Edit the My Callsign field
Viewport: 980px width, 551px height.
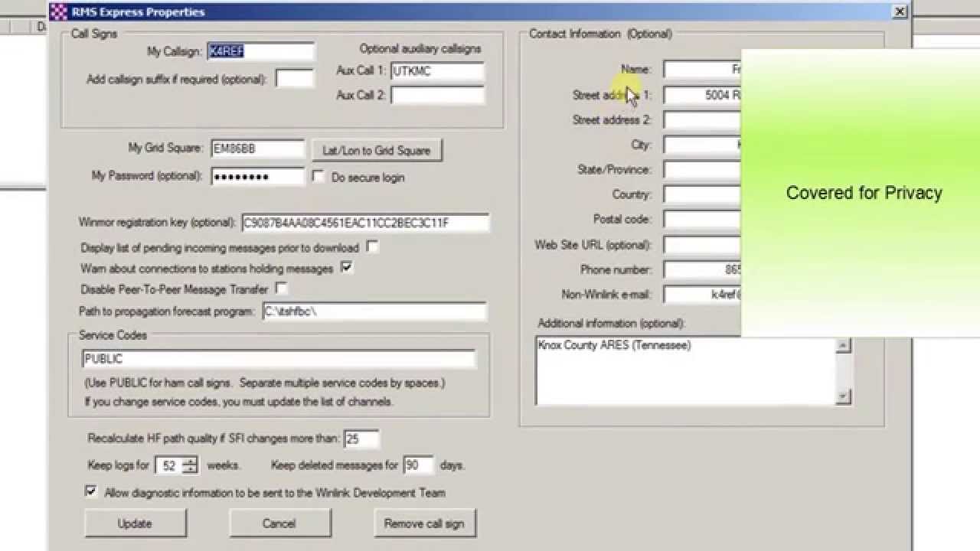click(x=260, y=52)
